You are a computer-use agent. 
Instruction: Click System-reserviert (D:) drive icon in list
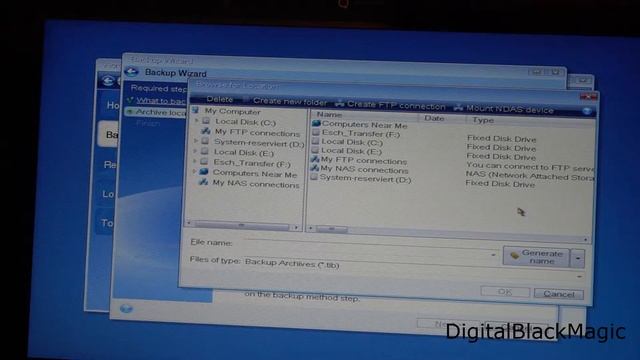(313, 177)
